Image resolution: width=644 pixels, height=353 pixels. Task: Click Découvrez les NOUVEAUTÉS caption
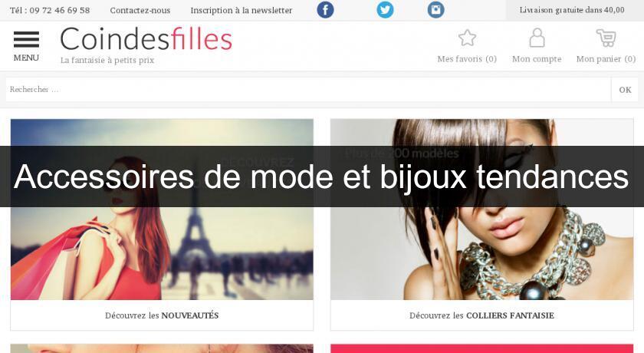tap(162, 315)
